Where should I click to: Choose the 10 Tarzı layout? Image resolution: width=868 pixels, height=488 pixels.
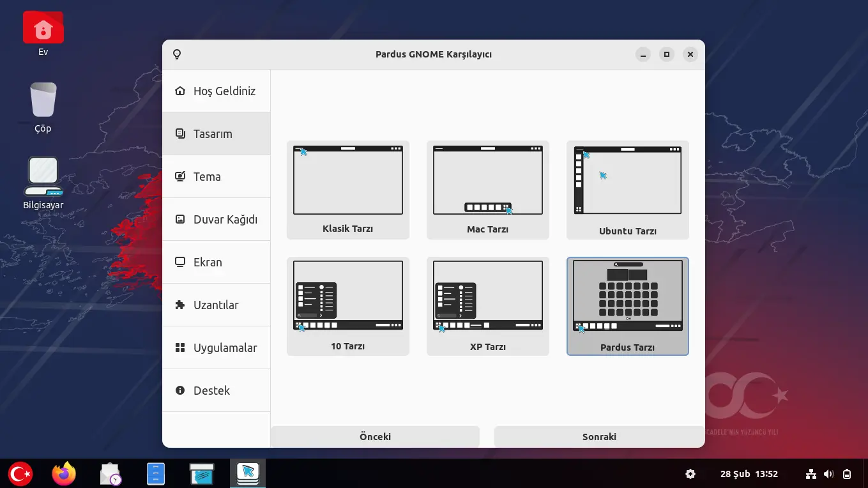coord(348,306)
